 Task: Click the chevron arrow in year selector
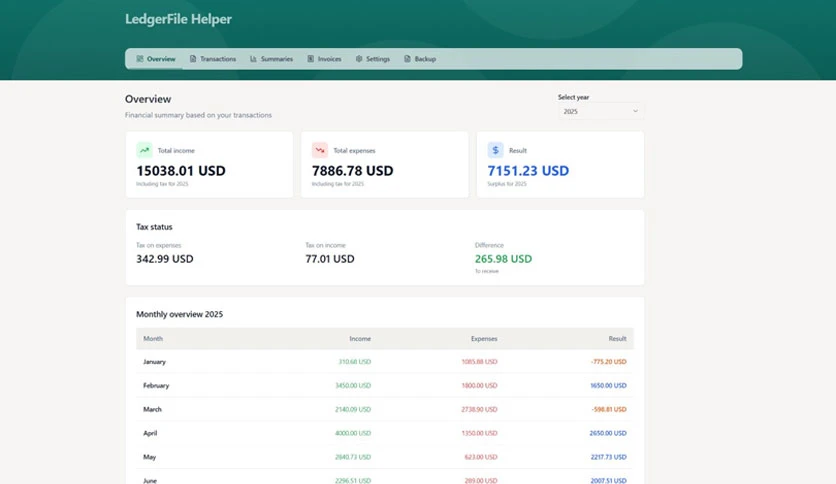(635, 111)
